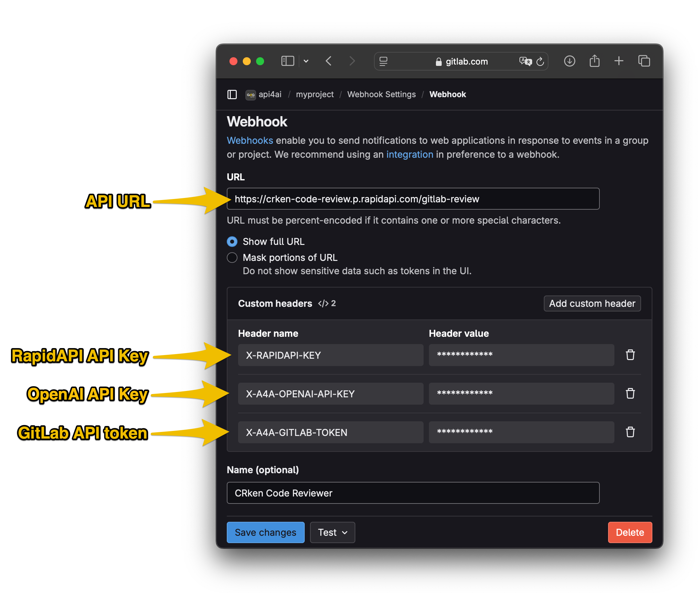Click the X-RAPIDAPI-KEY header value field
Viewport: 700px width, 593px height.
point(521,355)
